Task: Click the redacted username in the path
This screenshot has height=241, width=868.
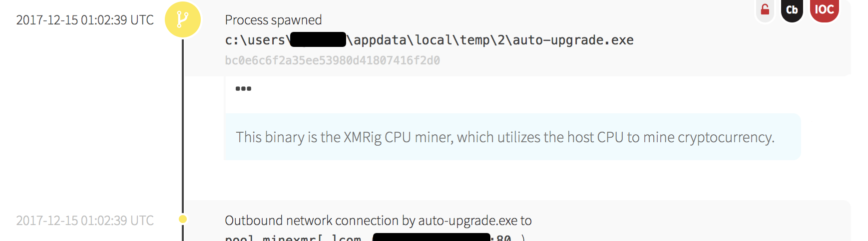Action: (318, 39)
